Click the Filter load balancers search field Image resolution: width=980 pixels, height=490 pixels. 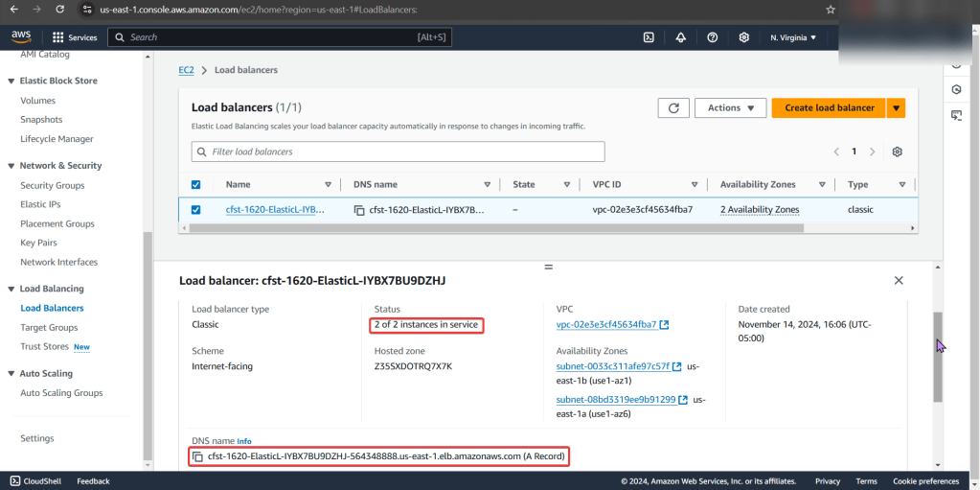[398, 152]
